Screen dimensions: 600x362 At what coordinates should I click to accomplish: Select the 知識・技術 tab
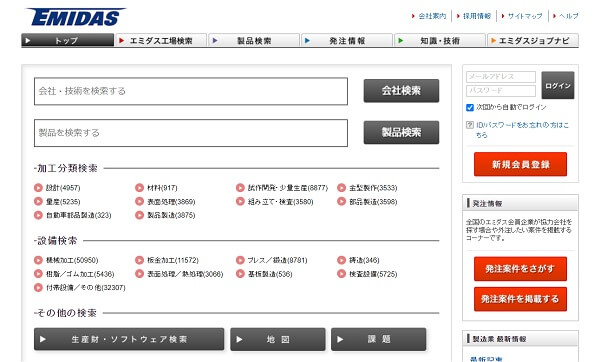[440, 40]
